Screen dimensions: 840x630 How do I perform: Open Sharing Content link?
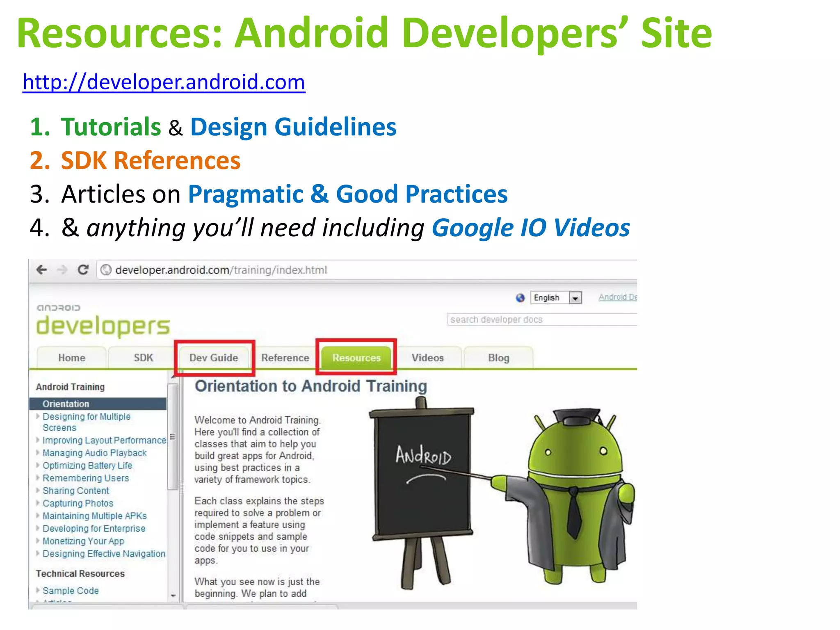(76, 491)
